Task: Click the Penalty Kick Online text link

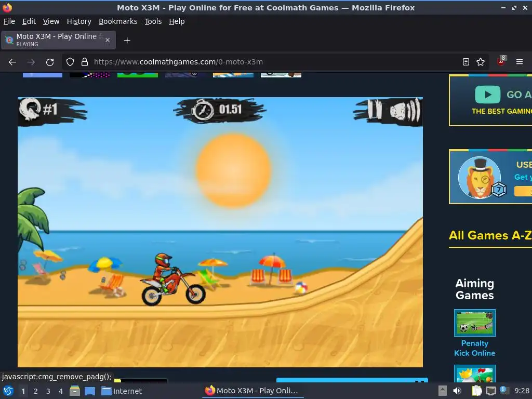Action: [475, 348]
